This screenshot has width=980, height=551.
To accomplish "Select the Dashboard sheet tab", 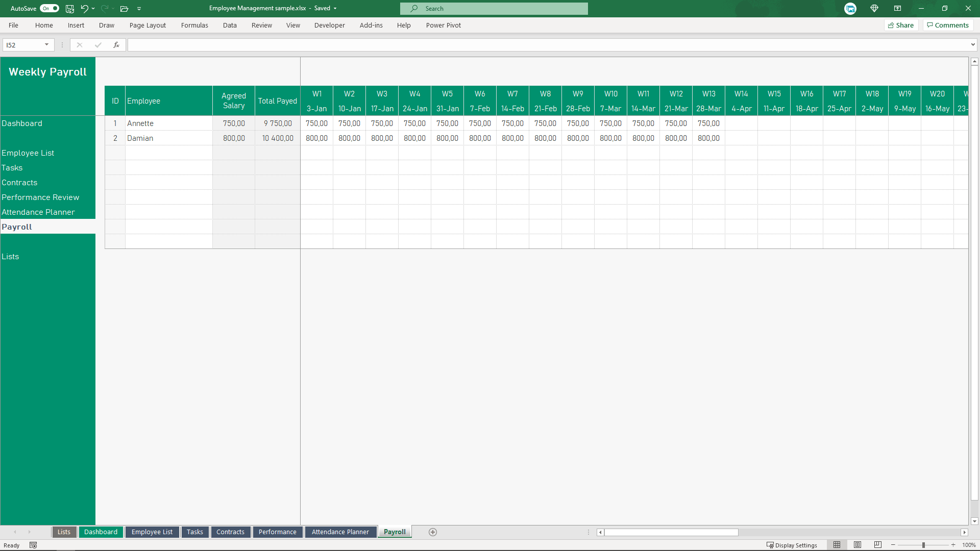I will point(101,532).
